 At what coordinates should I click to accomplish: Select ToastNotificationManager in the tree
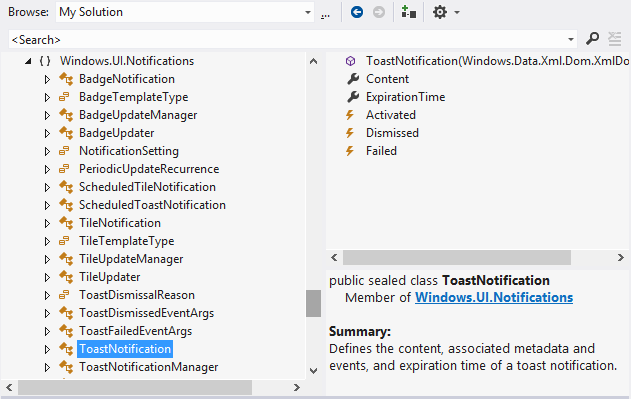[x=148, y=367]
